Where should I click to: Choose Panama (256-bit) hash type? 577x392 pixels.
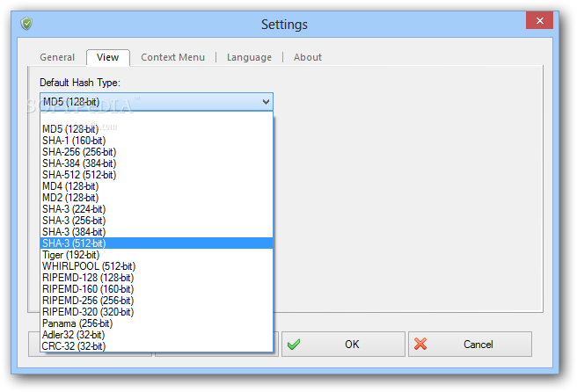click(157, 323)
